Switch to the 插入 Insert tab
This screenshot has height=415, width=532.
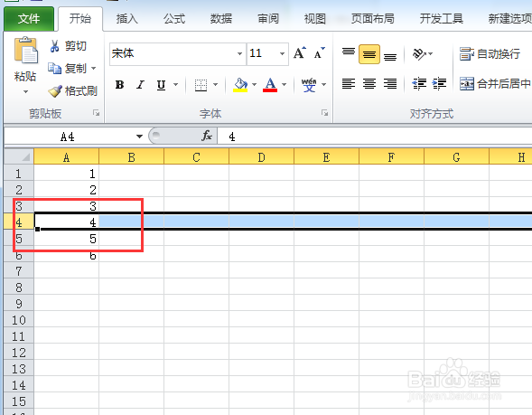pyautogui.click(x=126, y=19)
